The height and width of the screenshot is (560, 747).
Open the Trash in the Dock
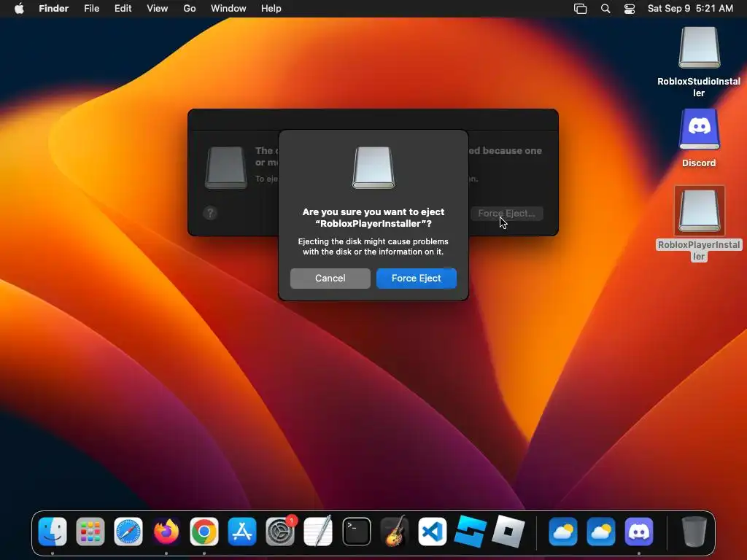tap(694, 532)
